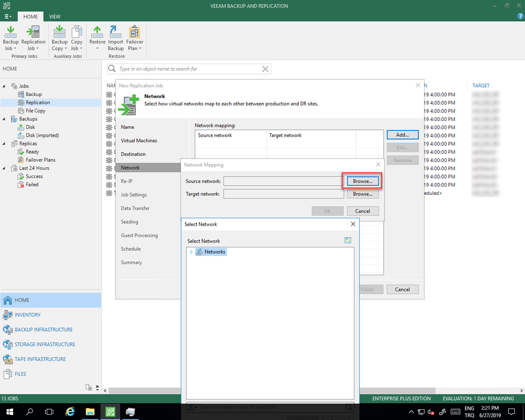Open the INVENTORY view
The width and height of the screenshot is (525, 420).
click(51, 315)
